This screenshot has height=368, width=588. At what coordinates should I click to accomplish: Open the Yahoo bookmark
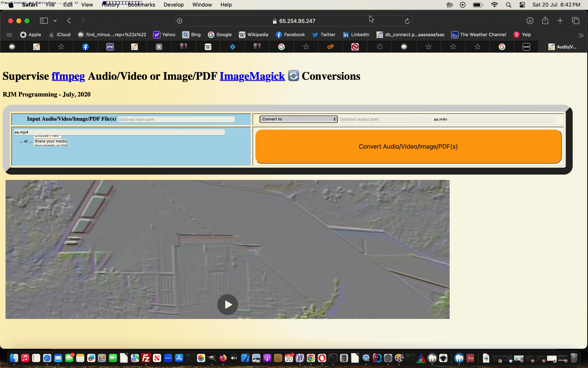pos(164,35)
